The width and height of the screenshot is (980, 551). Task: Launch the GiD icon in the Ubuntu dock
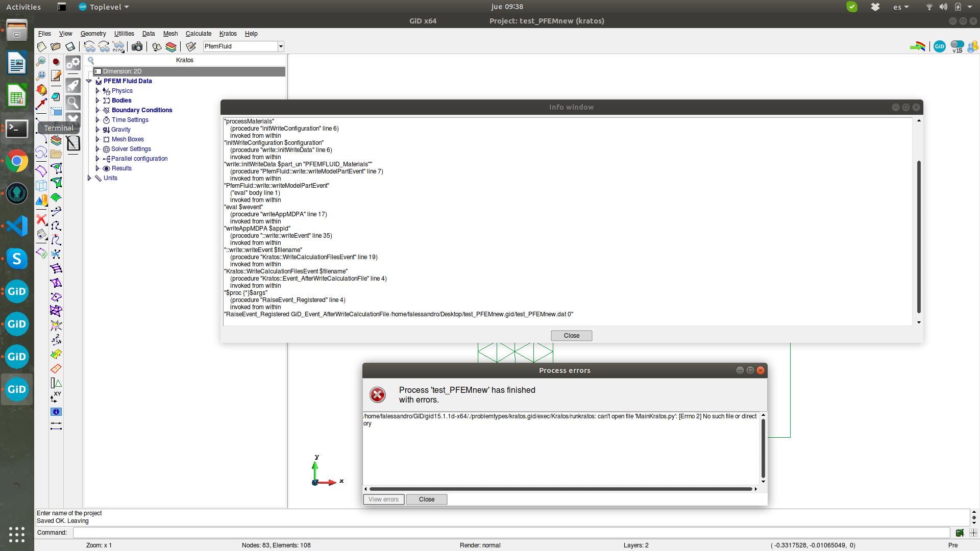coord(17,291)
